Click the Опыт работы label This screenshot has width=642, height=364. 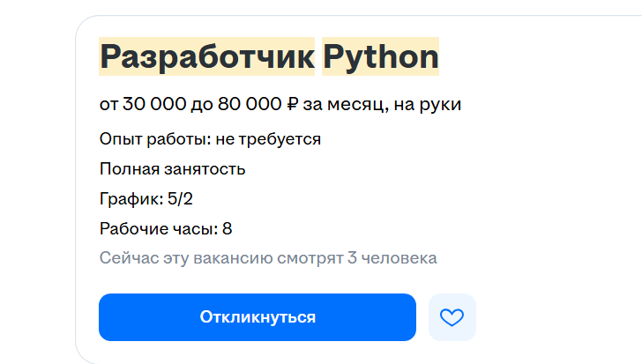(155, 139)
